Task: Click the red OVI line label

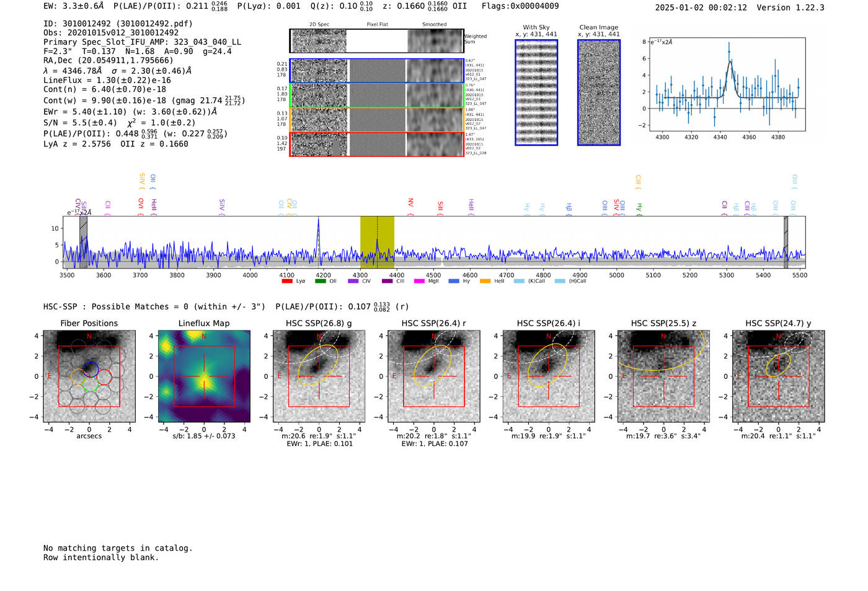Action: (x=141, y=205)
